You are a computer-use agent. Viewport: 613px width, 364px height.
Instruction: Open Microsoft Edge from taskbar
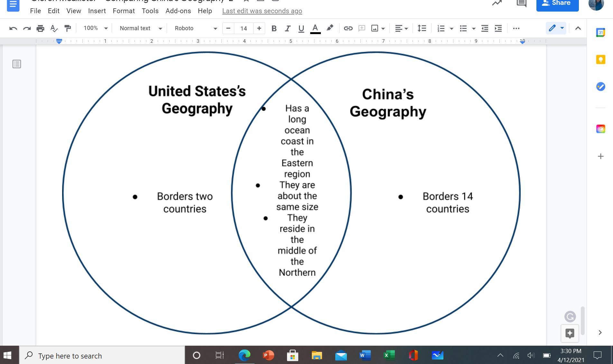tap(244, 355)
